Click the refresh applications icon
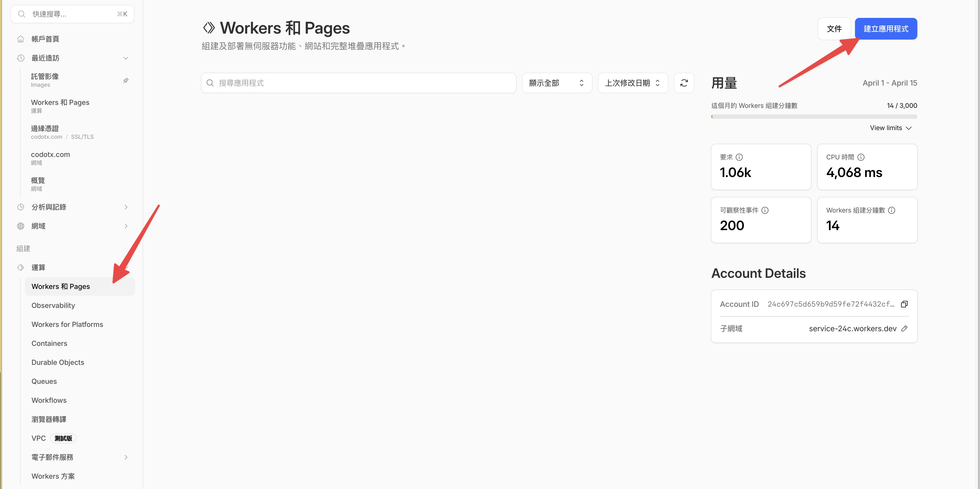Screen dimensions: 980x489 point(684,82)
